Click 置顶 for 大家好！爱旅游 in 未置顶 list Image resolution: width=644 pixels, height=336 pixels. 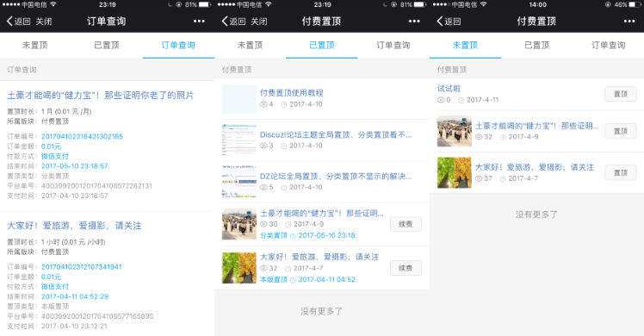click(x=621, y=172)
